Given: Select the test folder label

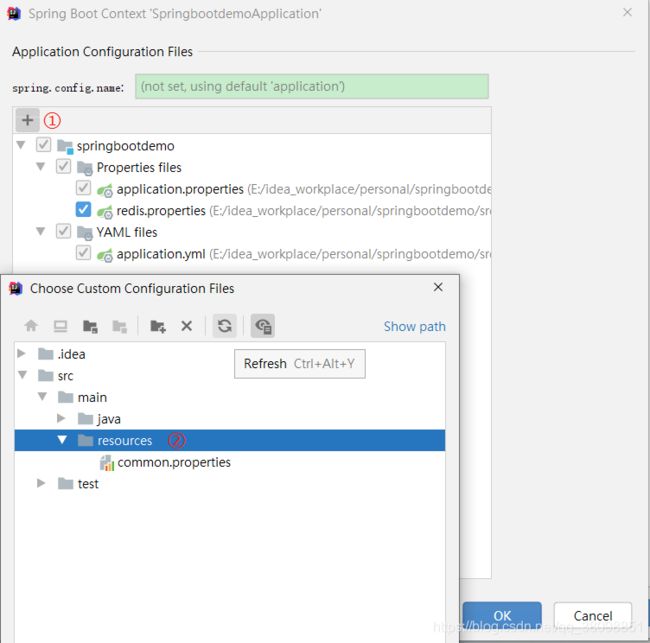Looking at the screenshot, I should point(88,484).
